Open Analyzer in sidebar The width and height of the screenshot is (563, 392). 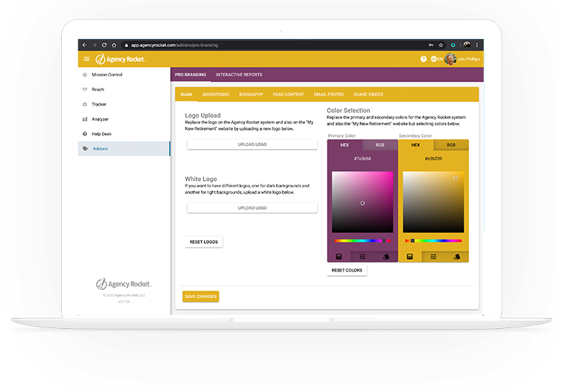124,119
